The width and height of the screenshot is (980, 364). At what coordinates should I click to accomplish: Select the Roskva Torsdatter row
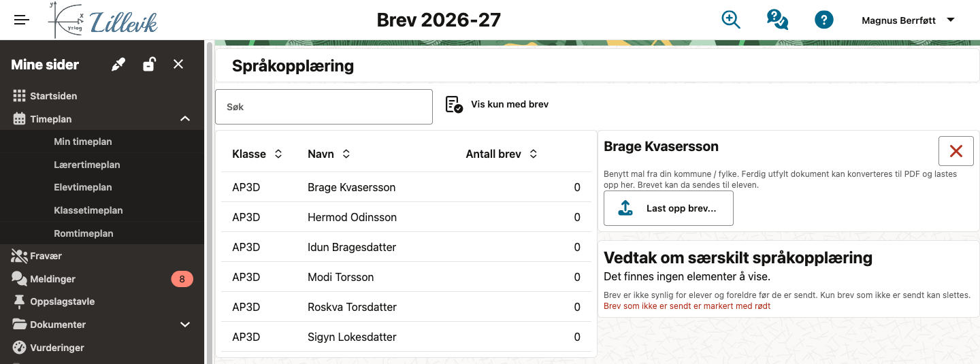406,307
